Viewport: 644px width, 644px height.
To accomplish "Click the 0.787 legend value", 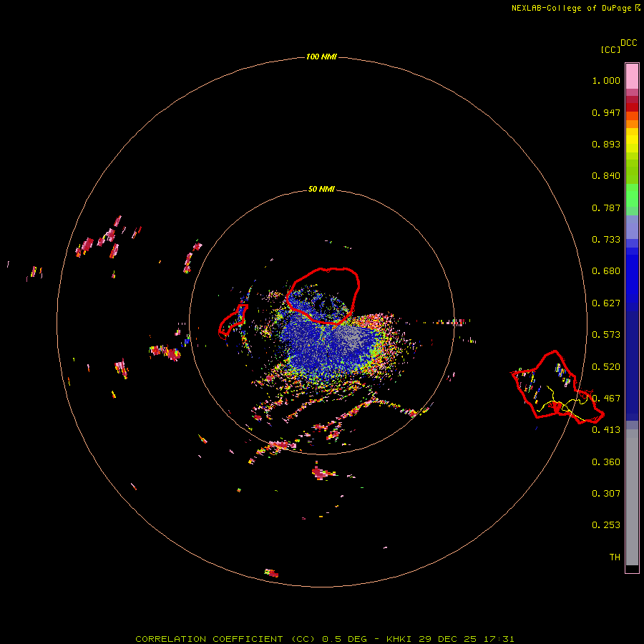I will 606,208.
